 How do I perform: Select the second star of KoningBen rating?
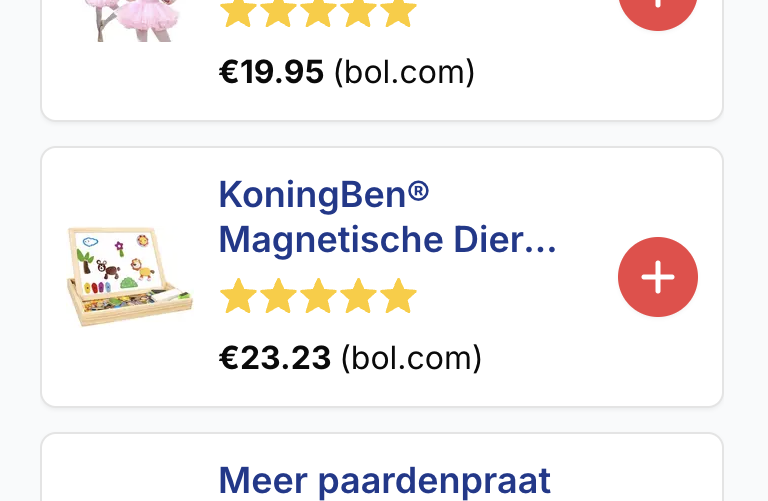(x=278, y=297)
